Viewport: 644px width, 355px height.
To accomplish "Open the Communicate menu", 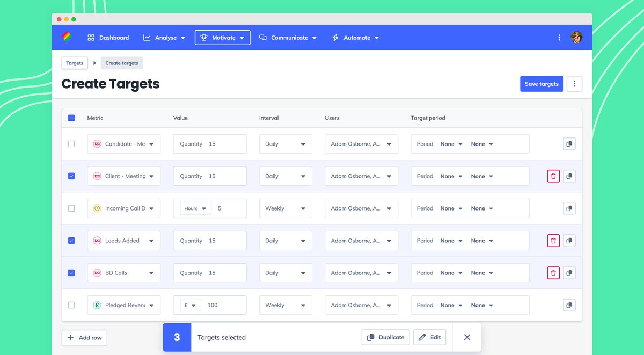I will point(288,38).
